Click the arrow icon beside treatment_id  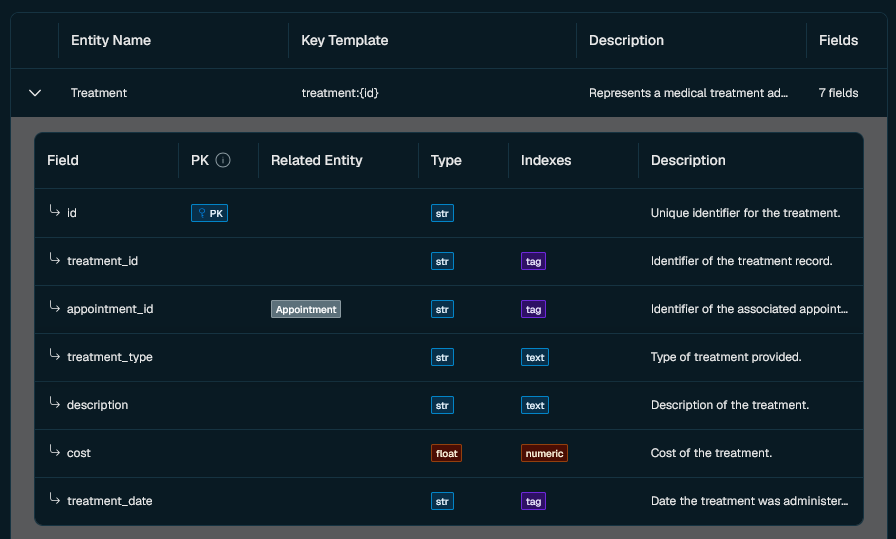(x=54, y=259)
